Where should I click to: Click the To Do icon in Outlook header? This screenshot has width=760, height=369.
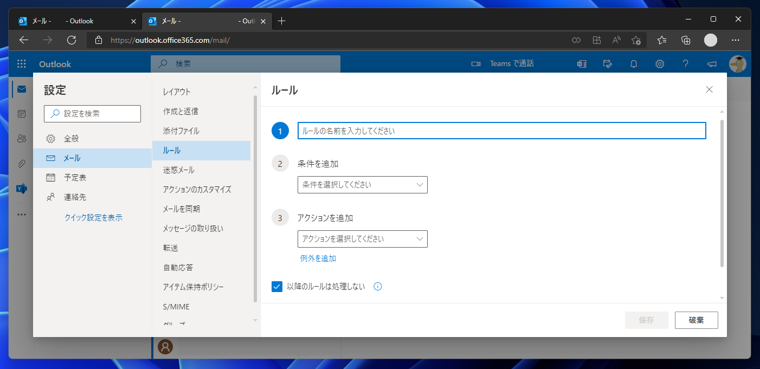pyautogui.click(x=607, y=64)
